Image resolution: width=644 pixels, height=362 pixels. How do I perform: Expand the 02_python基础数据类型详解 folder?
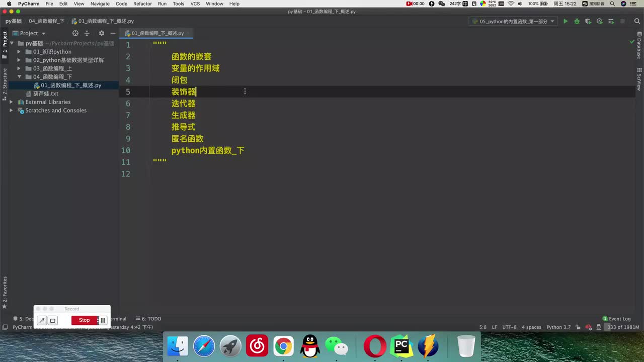(x=19, y=60)
